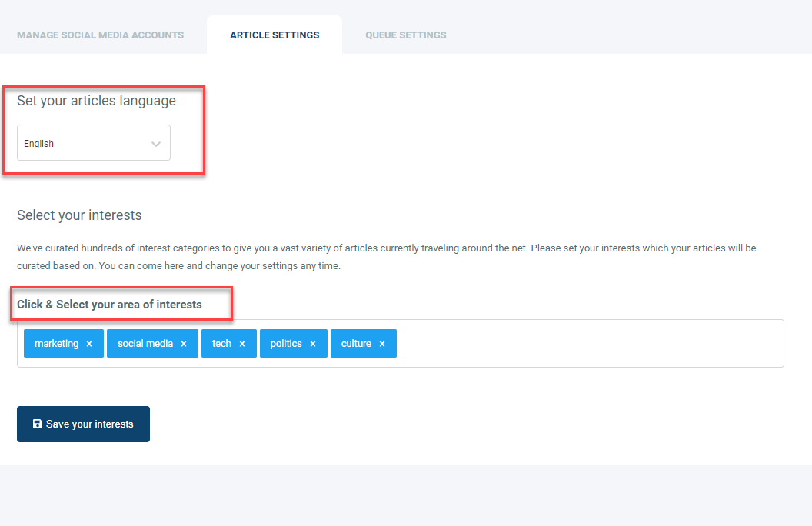The image size is (812, 526).
Task: Go to Queue Settings
Action: (405, 35)
